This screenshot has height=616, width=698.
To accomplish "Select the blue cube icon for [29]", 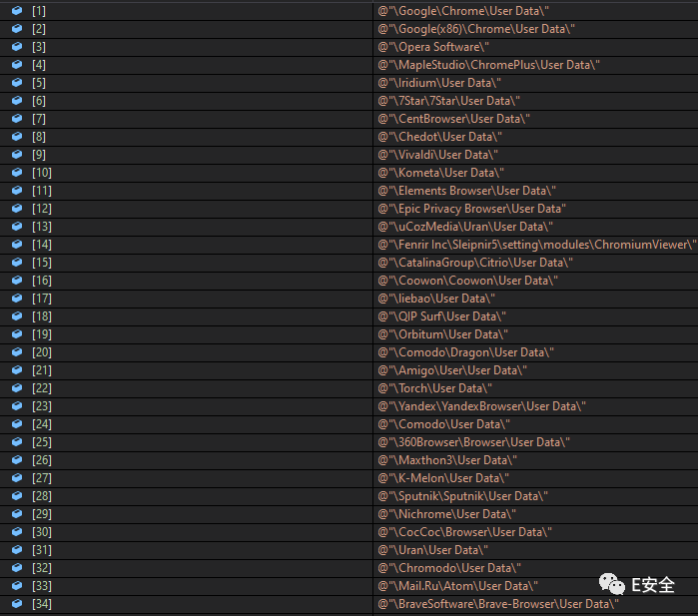I will (x=17, y=513).
